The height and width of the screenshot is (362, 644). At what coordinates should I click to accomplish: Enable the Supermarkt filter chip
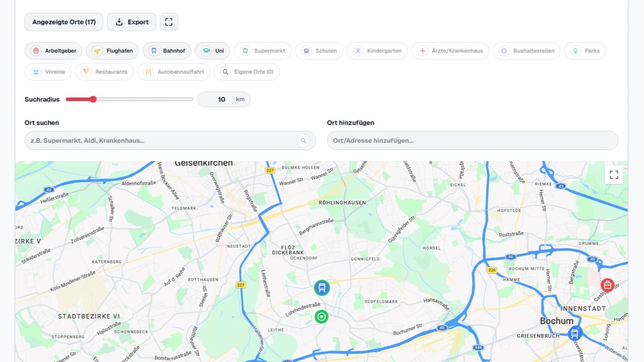(262, 51)
